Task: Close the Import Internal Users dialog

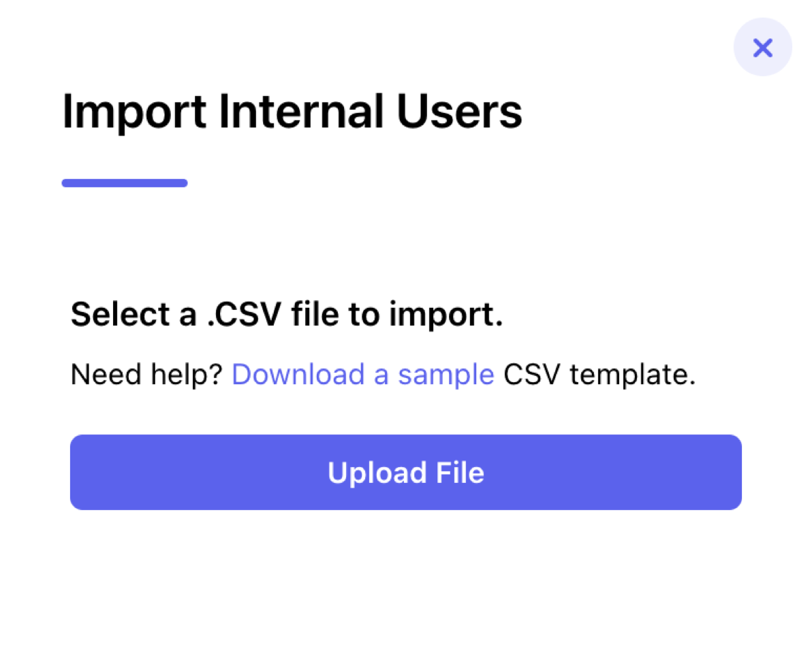Action: point(762,47)
